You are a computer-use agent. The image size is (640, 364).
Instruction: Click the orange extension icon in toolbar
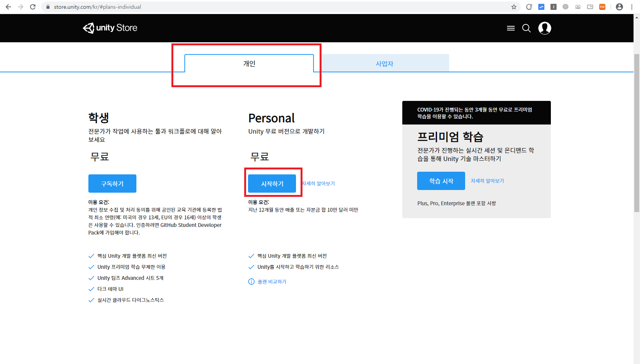tap(602, 7)
